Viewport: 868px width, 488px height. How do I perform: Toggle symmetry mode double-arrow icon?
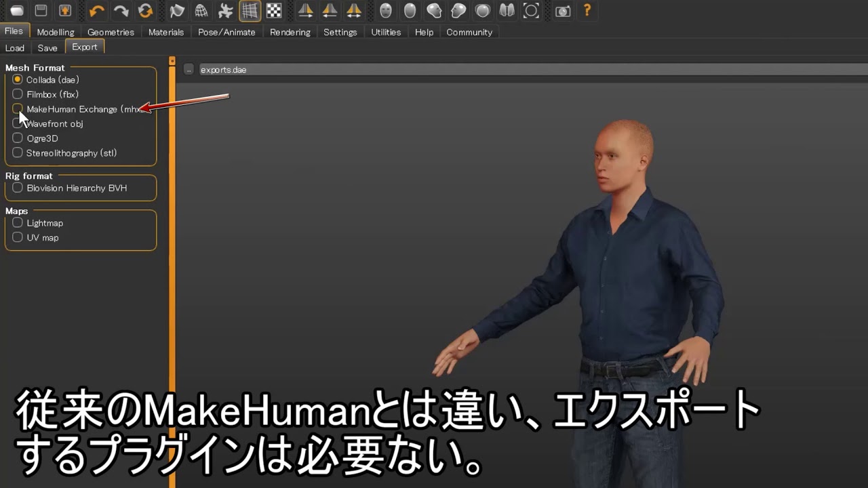coord(354,10)
